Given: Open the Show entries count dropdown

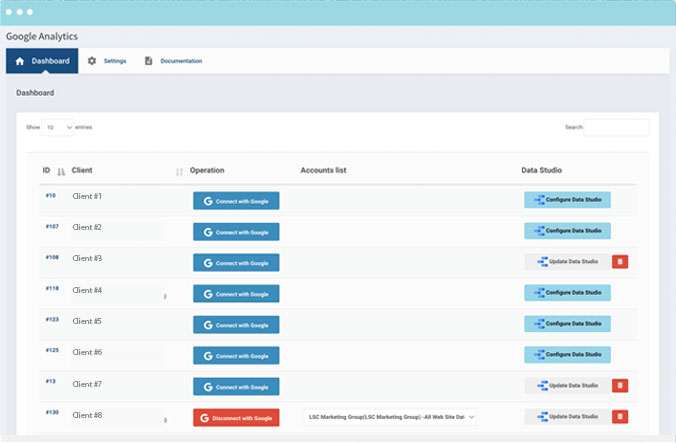Looking at the screenshot, I should tap(58, 128).
